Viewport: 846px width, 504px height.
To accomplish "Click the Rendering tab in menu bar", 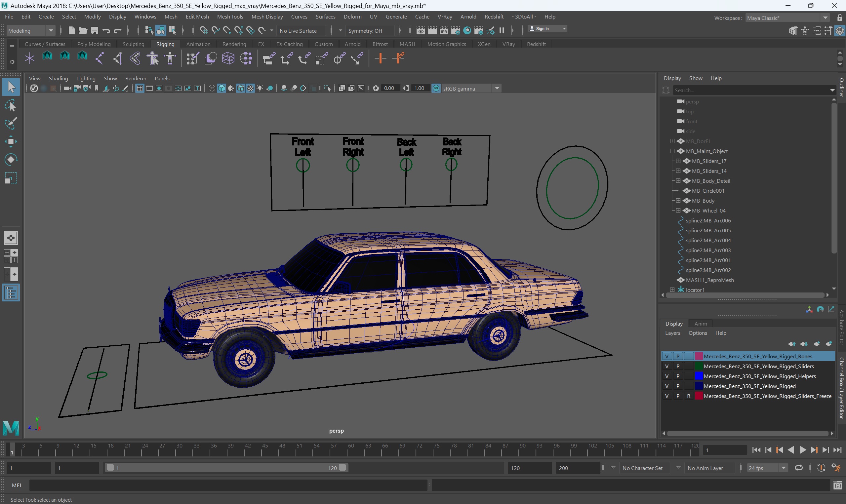I will (234, 44).
